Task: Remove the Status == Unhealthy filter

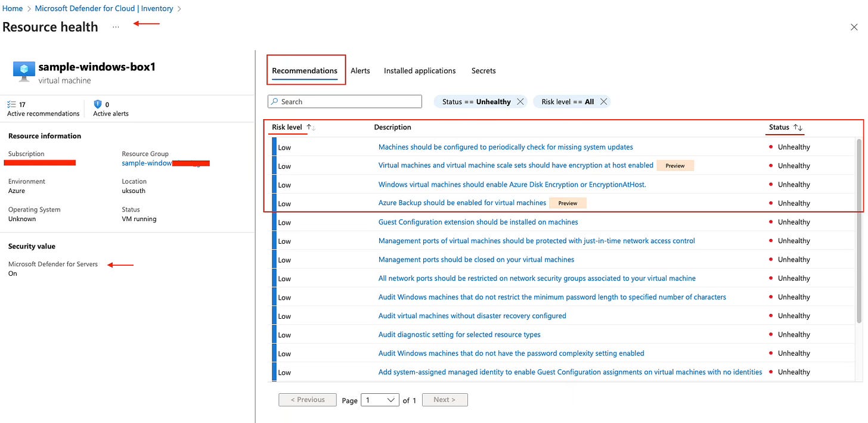Action: [x=520, y=102]
